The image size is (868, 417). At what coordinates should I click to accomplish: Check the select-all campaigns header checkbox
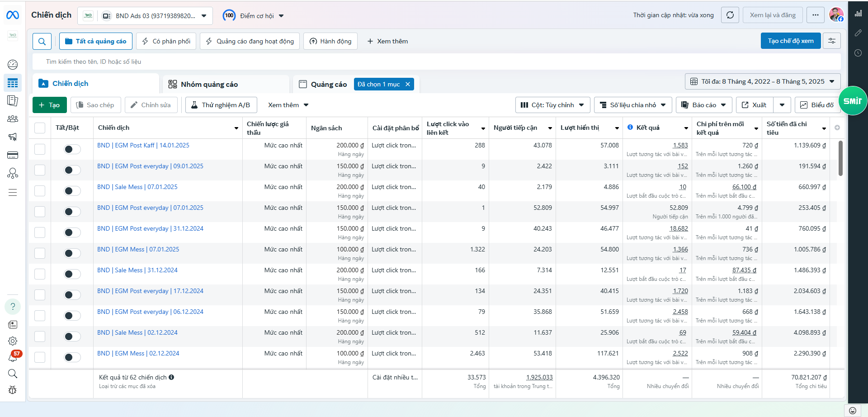tap(40, 128)
